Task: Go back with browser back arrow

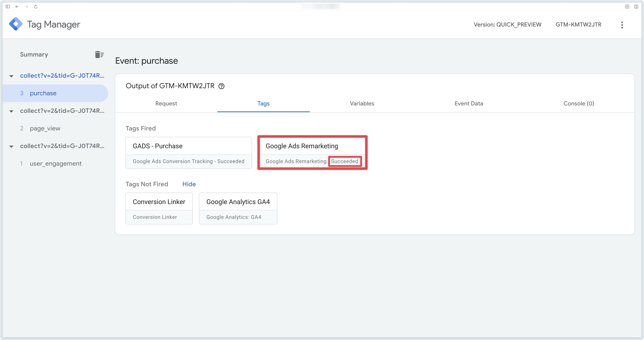Action: pyautogui.click(x=17, y=7)
